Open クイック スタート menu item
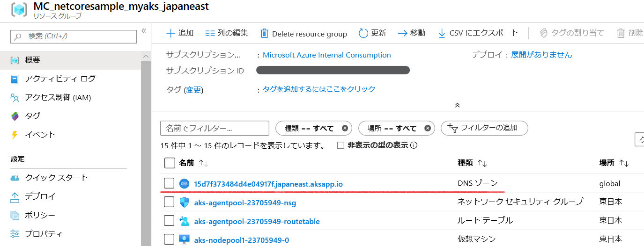The height and width of the screenshot is (246, 644). (x=49, y=178)
